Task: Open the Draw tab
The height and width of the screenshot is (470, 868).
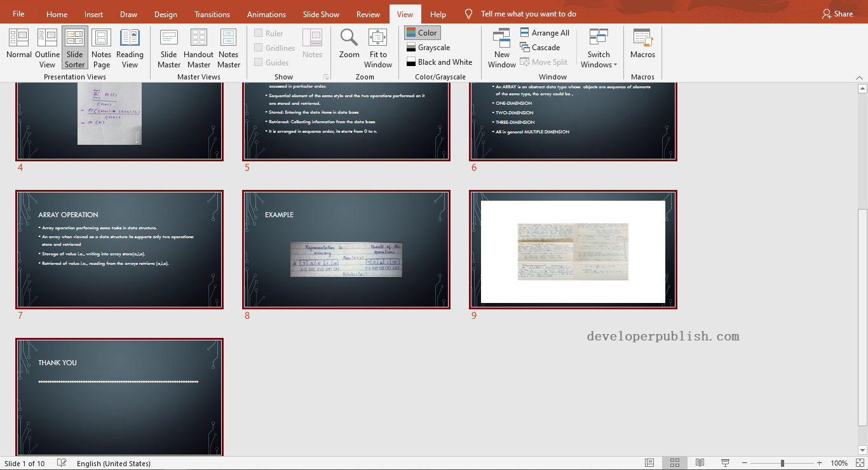Action: click(128, 14)
